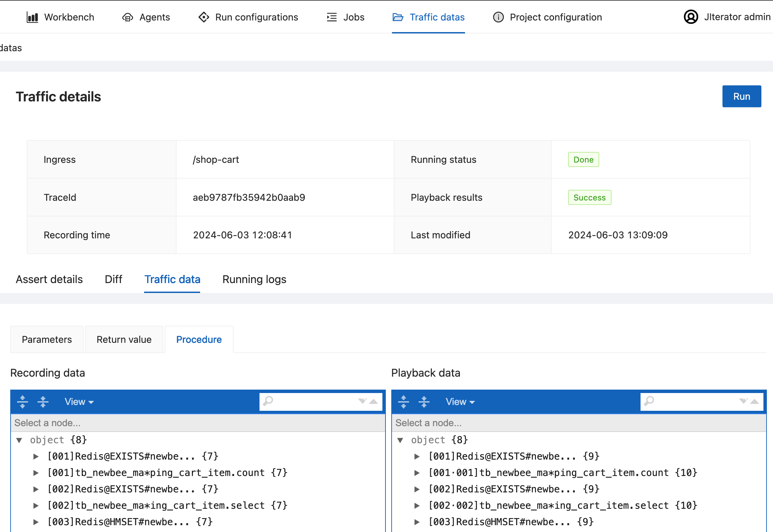Click the Recording data search magnifier icon
773x532 pixels.
(x=268, y=401)
